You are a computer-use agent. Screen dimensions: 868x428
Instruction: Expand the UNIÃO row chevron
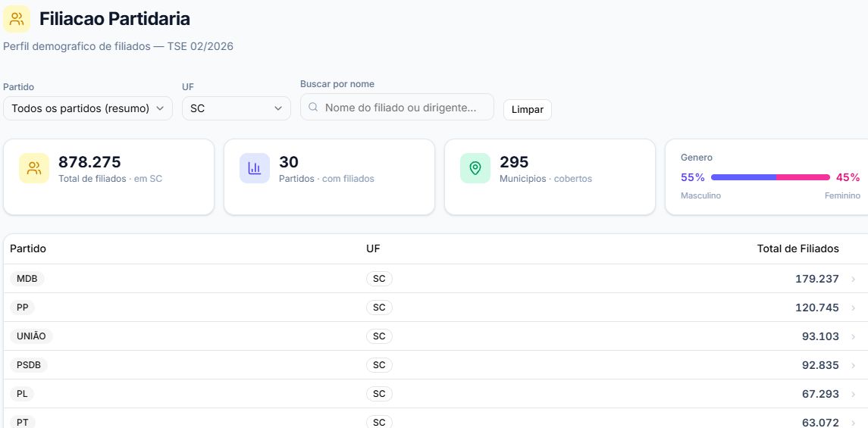pos(853,337)
